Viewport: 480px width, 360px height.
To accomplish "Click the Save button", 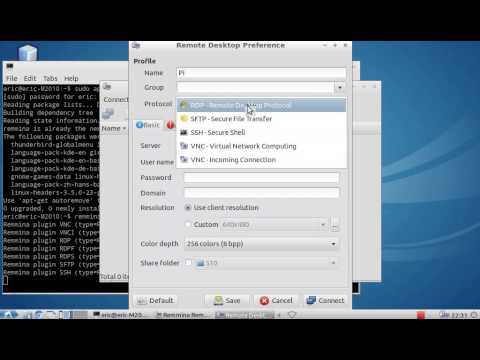I will pyautogui.click(x=227, y=300).
